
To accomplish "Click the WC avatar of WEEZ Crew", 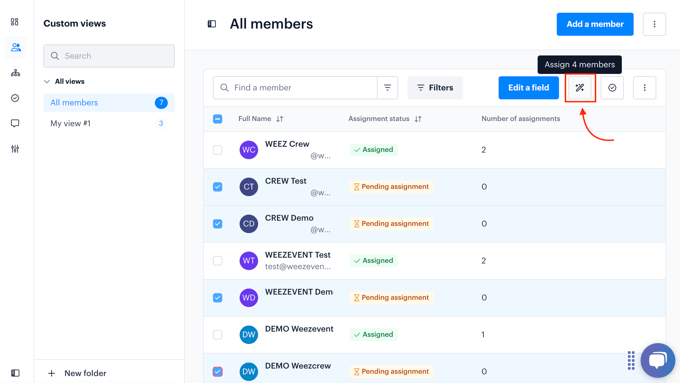I will click(x=248, y=150).
